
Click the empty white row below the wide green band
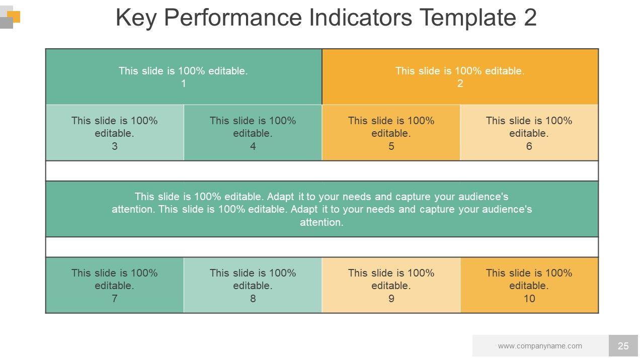(322, 247)
